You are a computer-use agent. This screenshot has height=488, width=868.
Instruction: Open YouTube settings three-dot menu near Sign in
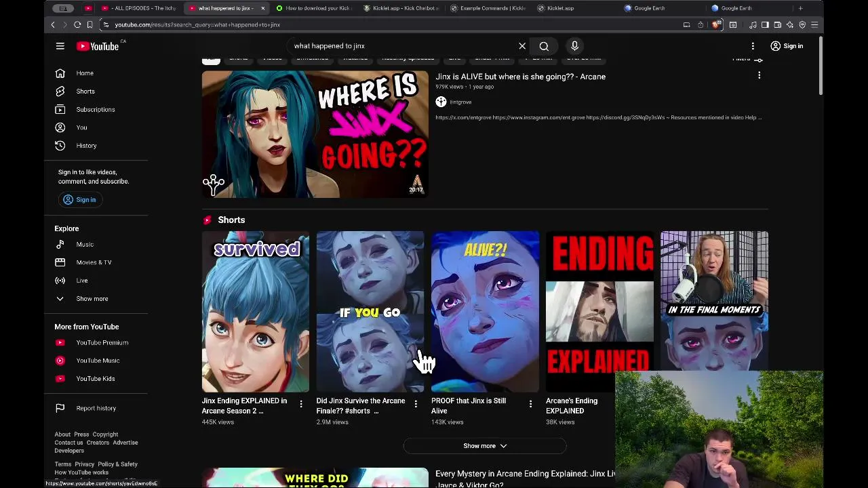tap(753, 46)
